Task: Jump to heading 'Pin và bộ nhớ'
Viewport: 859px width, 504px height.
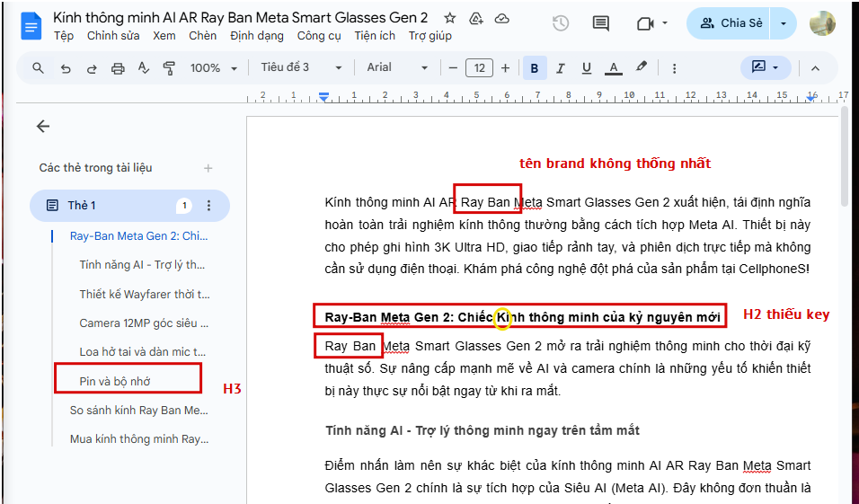Action: coord(115,381)
